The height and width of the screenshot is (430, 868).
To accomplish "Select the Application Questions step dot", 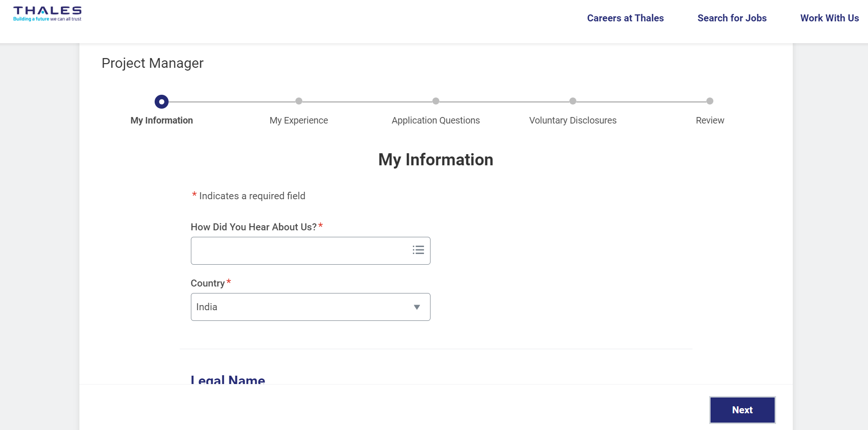I will pyautogui.click(x=436, y=101).
